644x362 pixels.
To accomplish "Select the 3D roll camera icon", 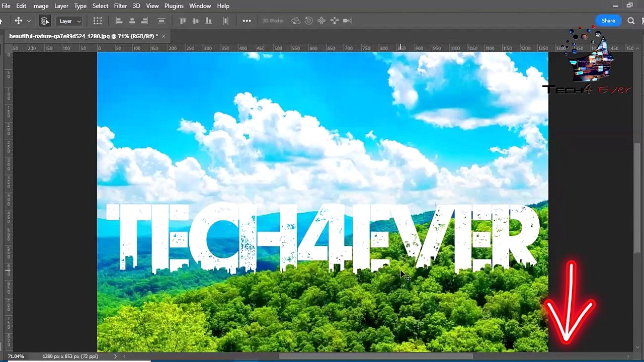I will [309, 21].
